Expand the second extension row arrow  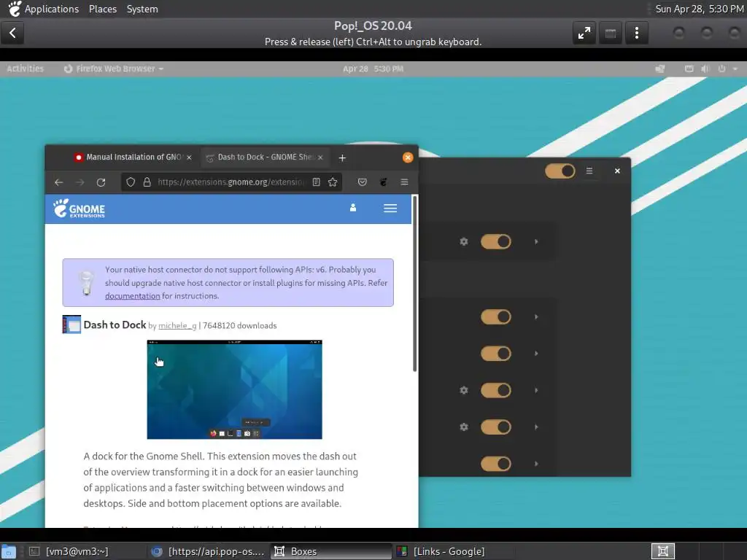536,316
